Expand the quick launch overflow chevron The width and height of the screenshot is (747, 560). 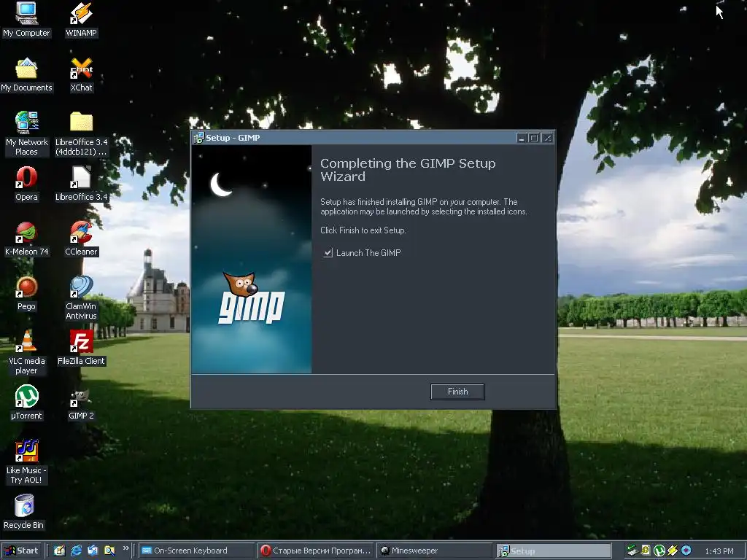[125, 548]
